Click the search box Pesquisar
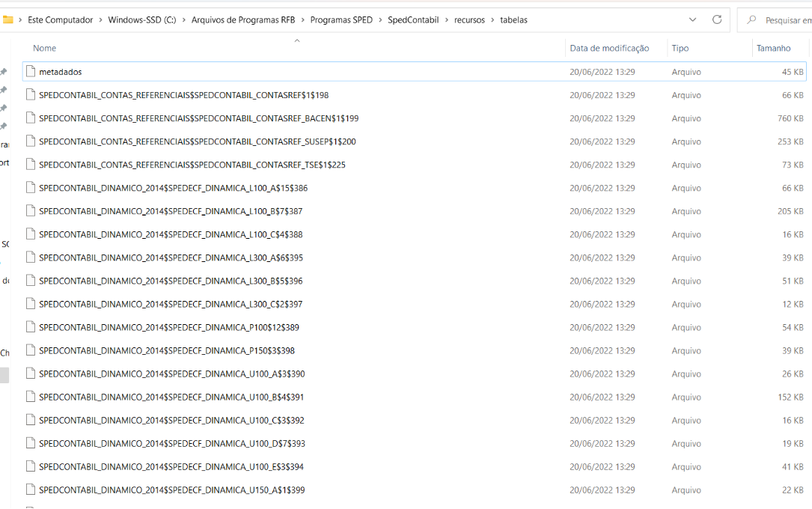This screenshot has width=812, height=509. point(775,20)
